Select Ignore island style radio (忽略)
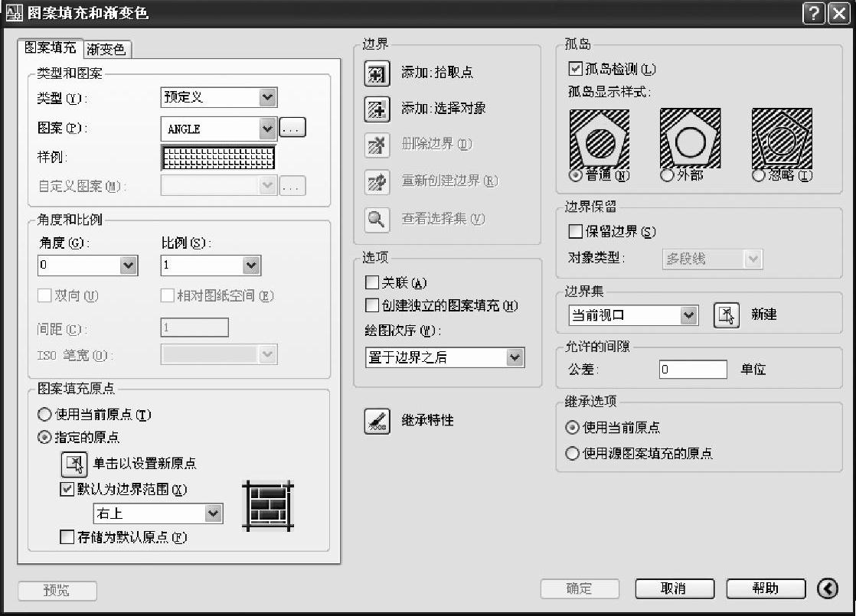This screenshot has height=616, width=856. point(758,176)
